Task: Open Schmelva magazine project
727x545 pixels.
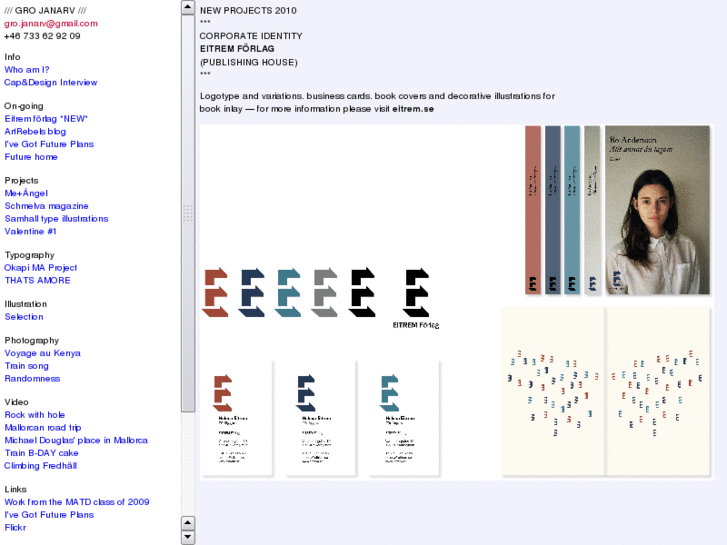Action: pyautogui.click(x=46, y=205)
